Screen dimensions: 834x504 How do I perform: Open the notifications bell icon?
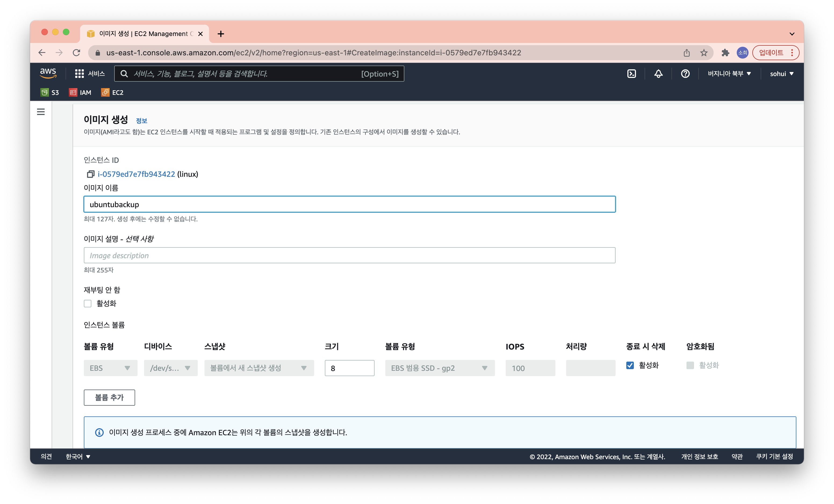click(x=658, y=74)
